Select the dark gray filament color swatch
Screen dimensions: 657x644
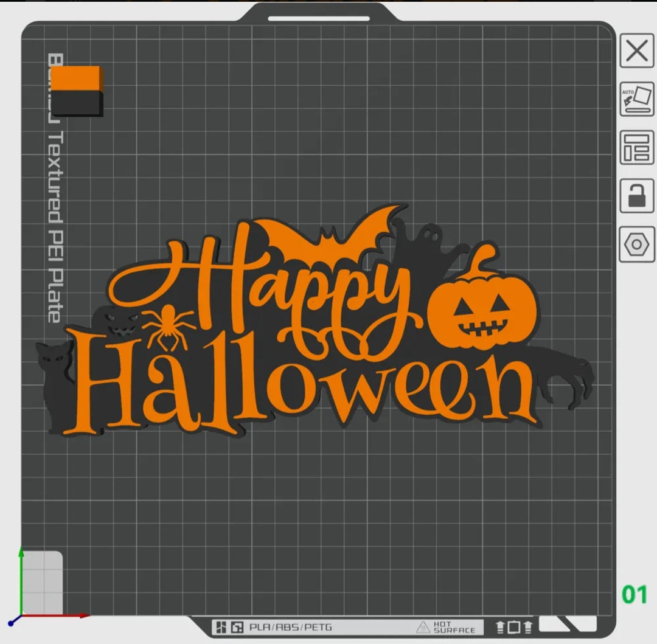(x=76, y=103)
